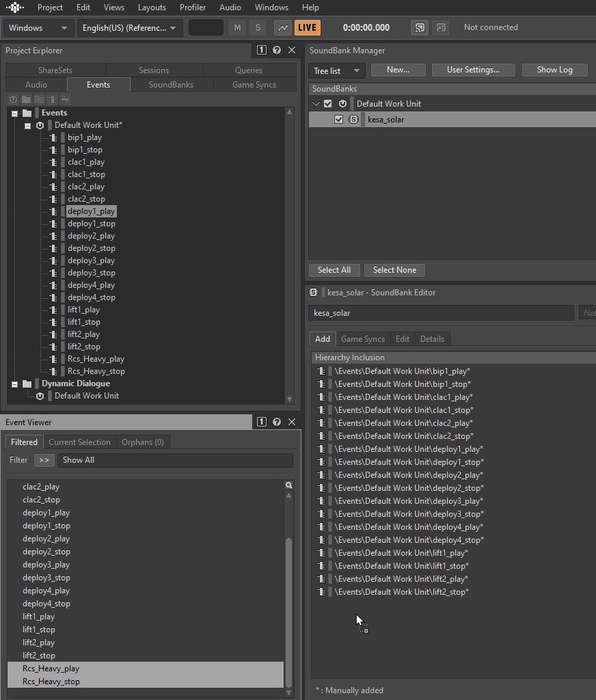The height and width of the screenshot is (700, 596).
Task: Select the Rcs_Heavy_play event in tree
Action: pos(96,359)
